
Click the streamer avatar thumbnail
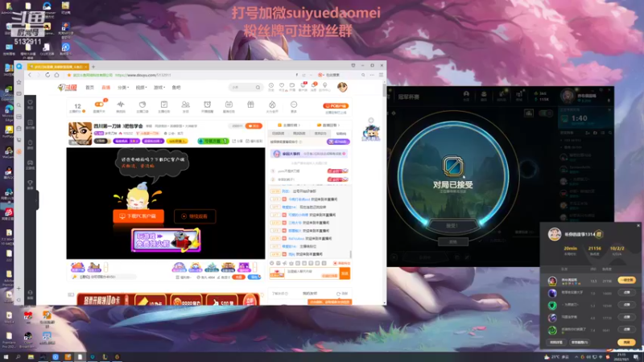coord(80,134)
